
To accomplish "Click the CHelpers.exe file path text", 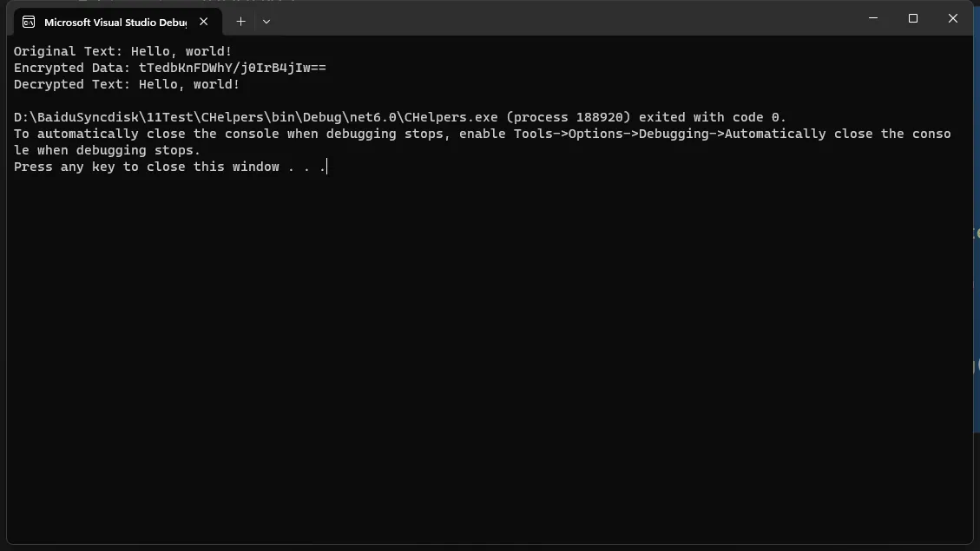I will (255, 117).
